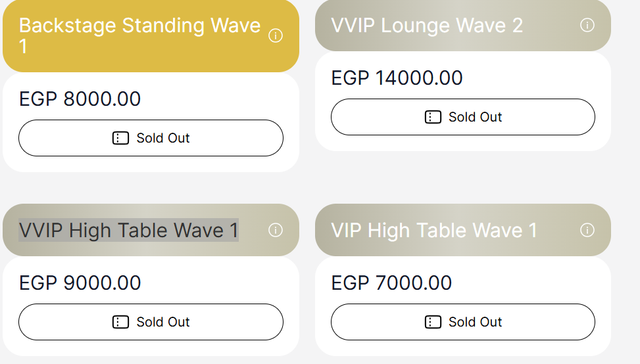Open info icon for Backstage Standing Wave 1
The image size is (640, 364).
(276, 36)
